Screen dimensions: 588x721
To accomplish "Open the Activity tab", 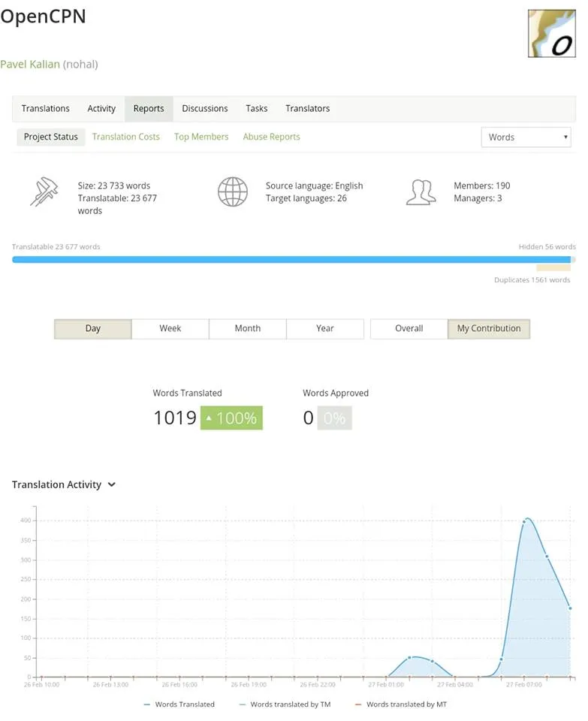I will click(x=101, y=108).
